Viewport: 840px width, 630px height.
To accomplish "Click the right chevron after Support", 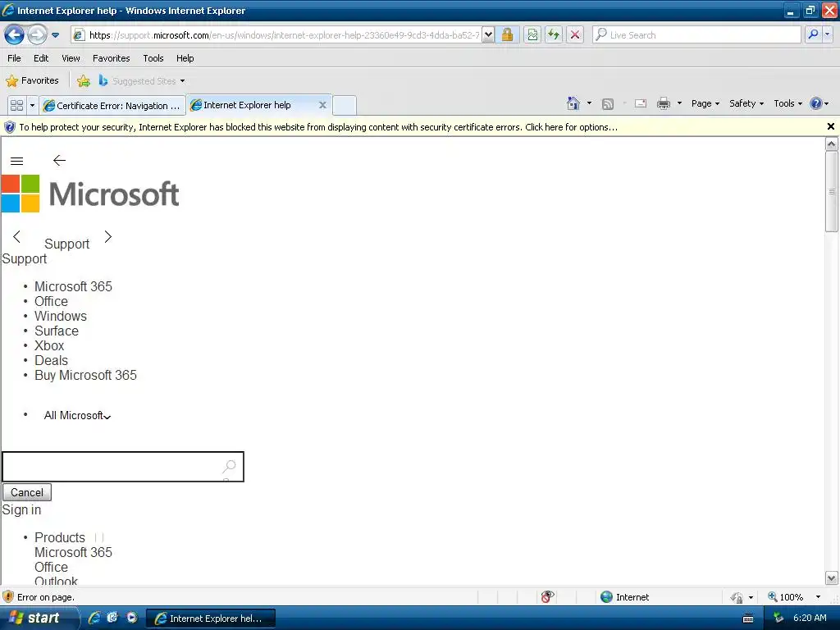I will [x=107, y=236].
